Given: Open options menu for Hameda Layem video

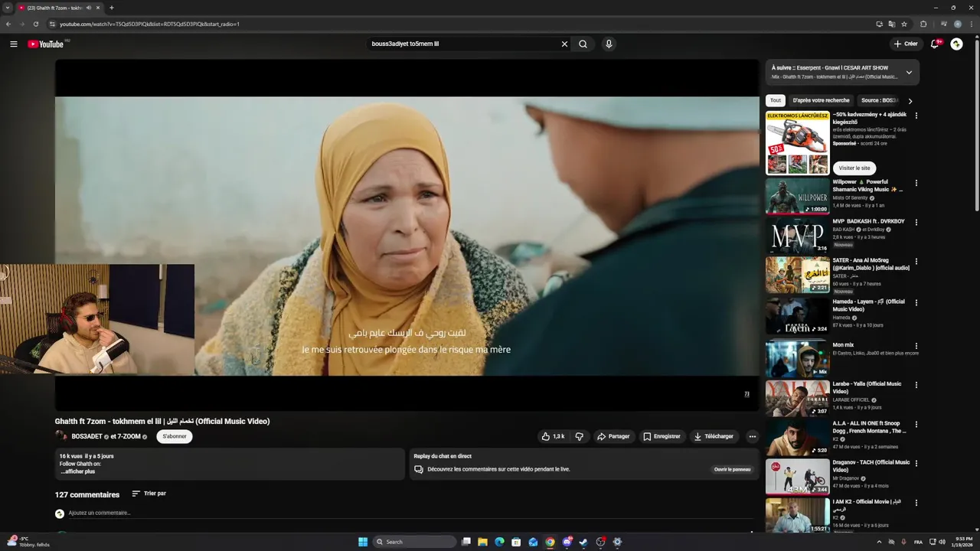Looking at the screenshot, I should click(x=916, y=303).
